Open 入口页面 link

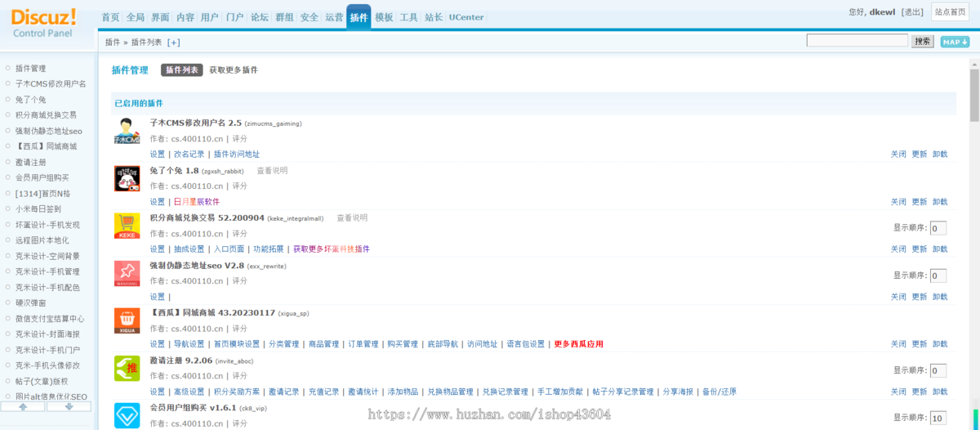pyautogui.click(x=229, y=249)
